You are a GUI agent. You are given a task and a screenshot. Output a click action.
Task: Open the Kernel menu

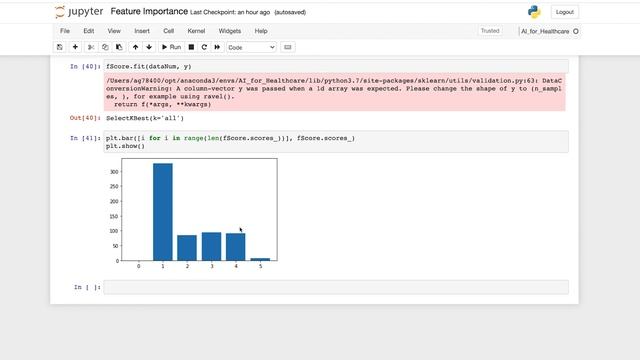pos(196,31)
